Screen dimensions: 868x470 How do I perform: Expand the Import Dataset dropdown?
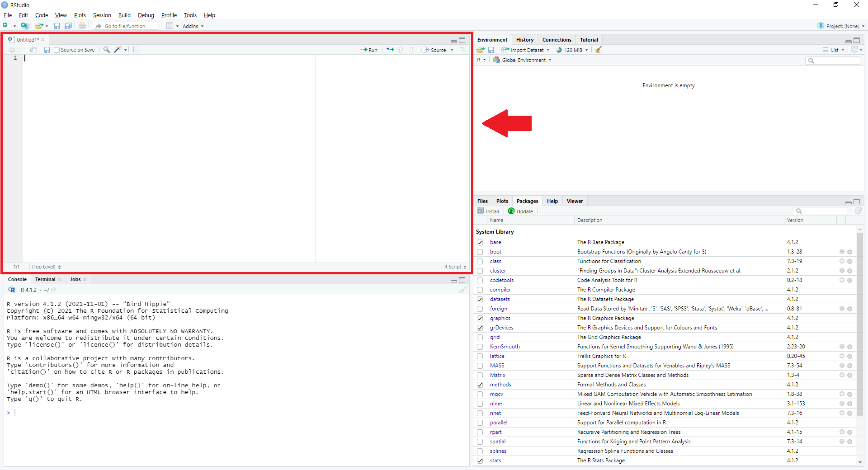(x=525, y=50)
